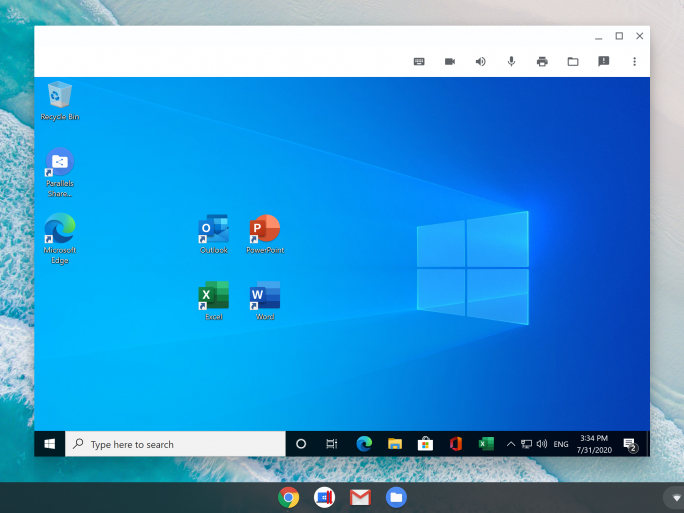
Task: Launch Edge from the Windows taskbar
Action: (x=364, y=444)
